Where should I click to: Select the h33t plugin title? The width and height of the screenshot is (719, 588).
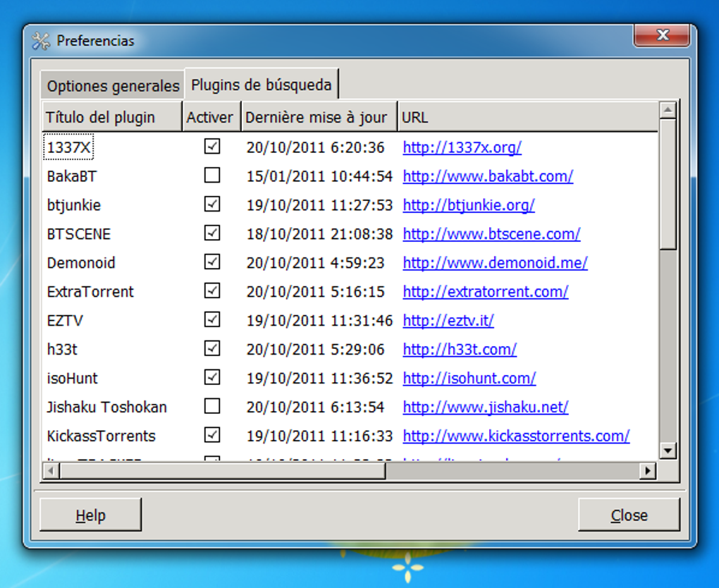(x=62, y=350)
